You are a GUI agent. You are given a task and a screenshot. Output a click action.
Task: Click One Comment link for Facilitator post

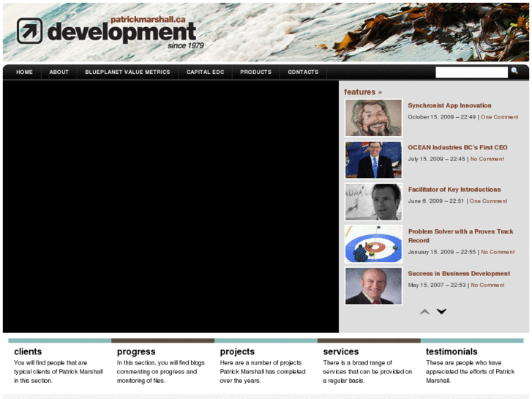tap(488, 201)
